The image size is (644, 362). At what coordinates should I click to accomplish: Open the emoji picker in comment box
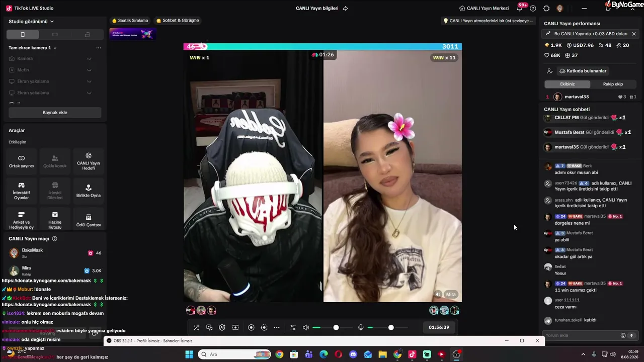click(x=623, y=335)
